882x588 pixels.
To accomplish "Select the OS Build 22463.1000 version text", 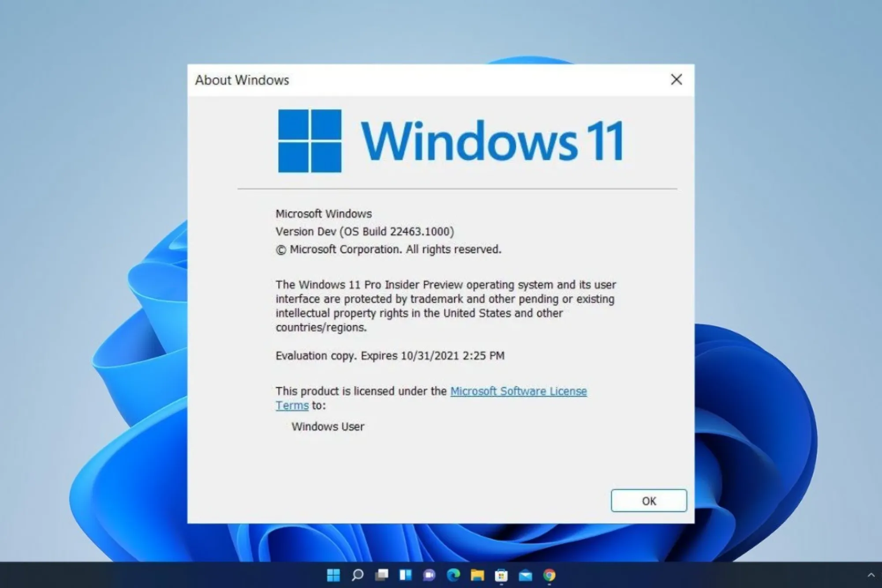I will coord(365,231).
